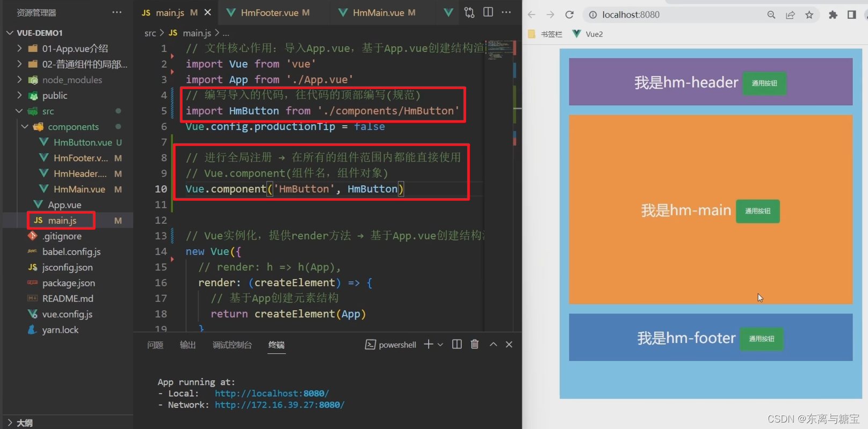Viewport: 868px width, 429px height.
Task: Open editor more actions ellipsis menu
Action: [506, 12]
